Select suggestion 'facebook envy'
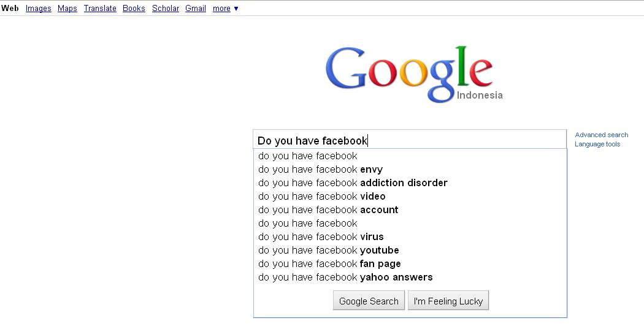644x332 pixels. click(410, 170)
